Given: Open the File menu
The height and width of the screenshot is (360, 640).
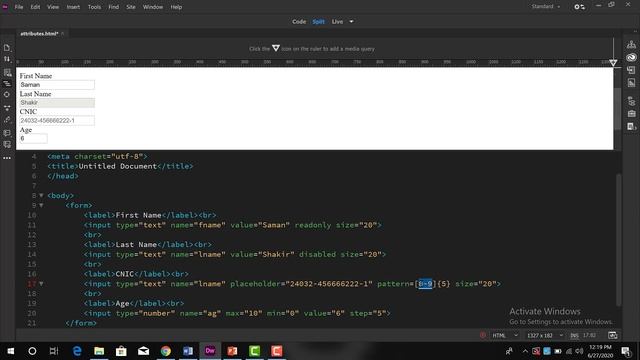Looking at the screenshot, I should point(19,7).
